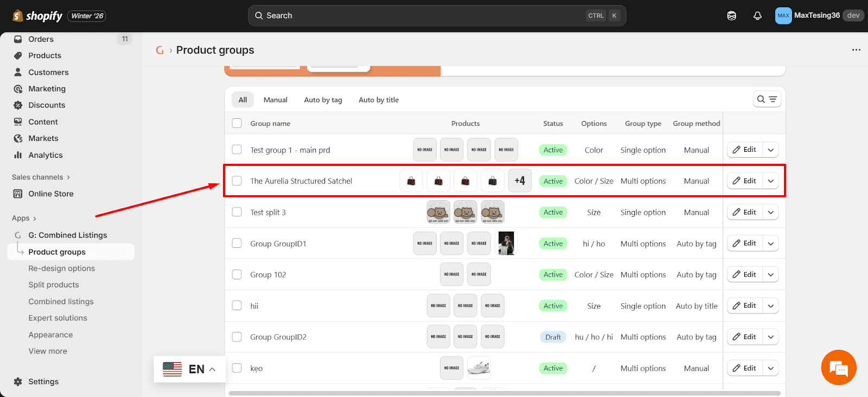
Task: Expand the Sales channels section
Action: tap(41, 177)
